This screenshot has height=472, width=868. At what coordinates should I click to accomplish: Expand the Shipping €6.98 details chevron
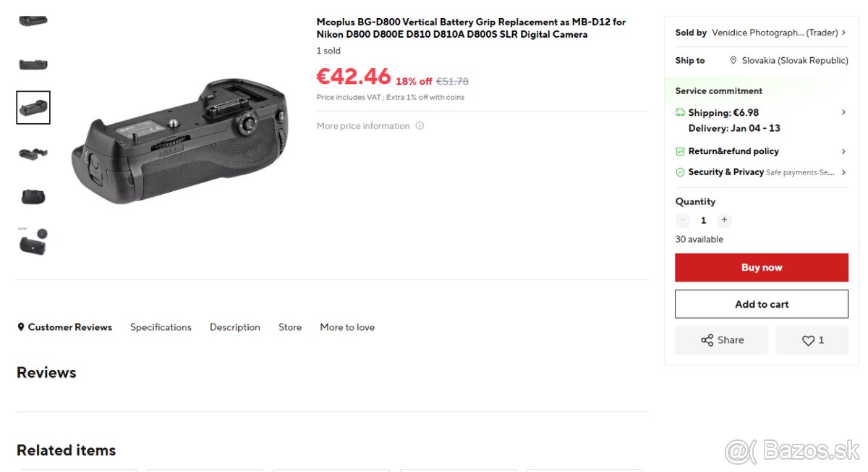coord(843,112)
